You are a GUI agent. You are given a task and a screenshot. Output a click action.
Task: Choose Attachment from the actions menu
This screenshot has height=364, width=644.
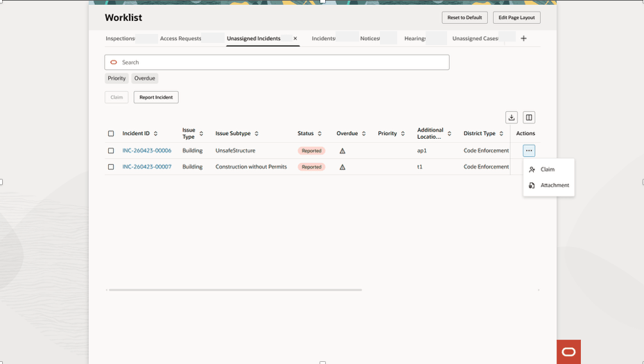coord(549,185)
